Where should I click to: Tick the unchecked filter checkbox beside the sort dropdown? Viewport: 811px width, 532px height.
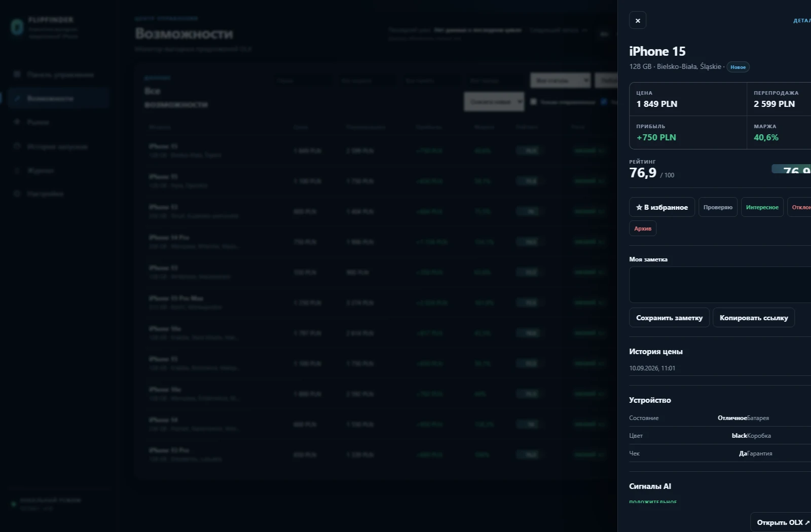tap(533, 102)
